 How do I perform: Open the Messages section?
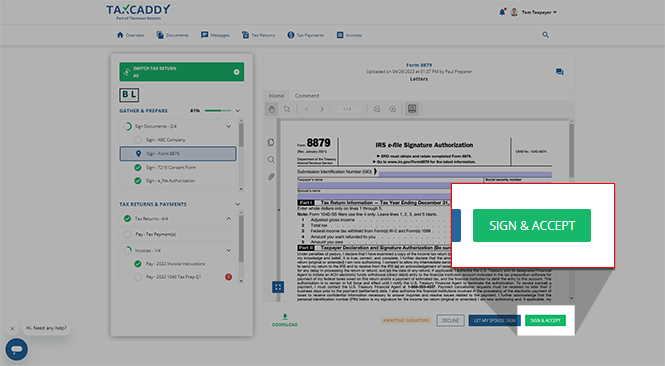coord(215,35)
